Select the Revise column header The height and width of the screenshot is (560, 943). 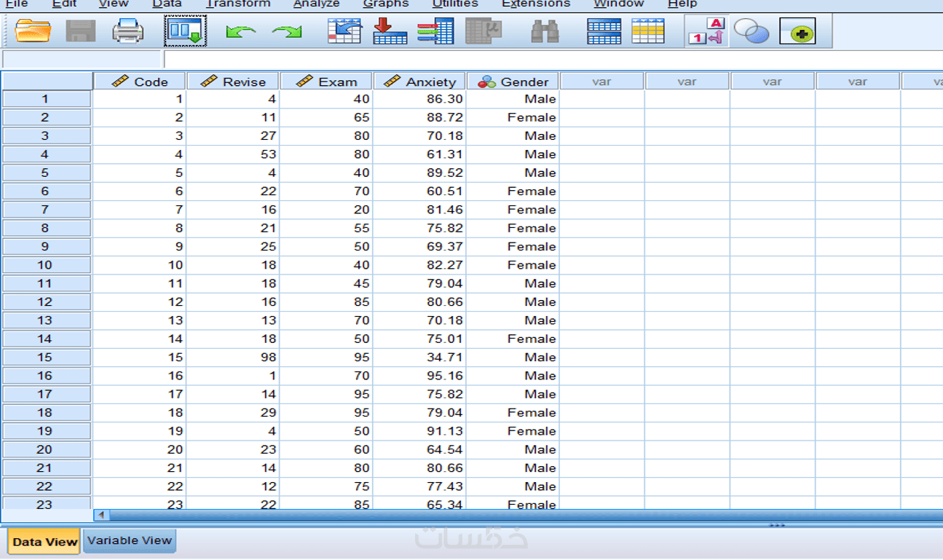(x=233, y=82)
